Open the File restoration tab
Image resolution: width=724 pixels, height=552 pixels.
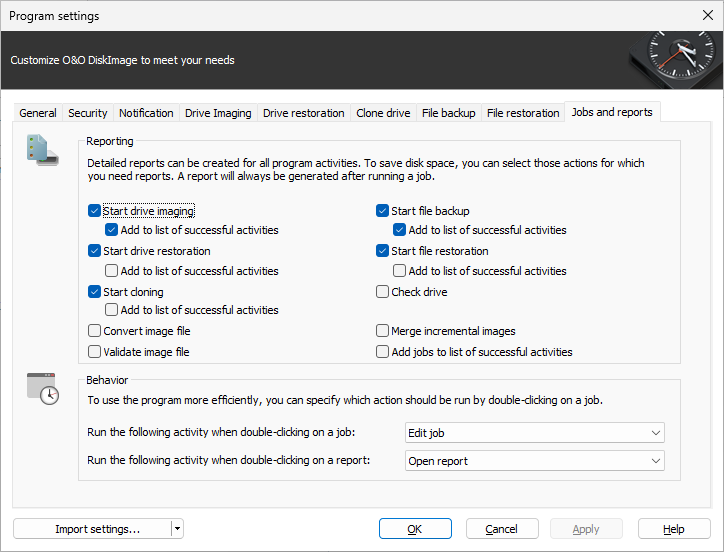tap(523, 113)
